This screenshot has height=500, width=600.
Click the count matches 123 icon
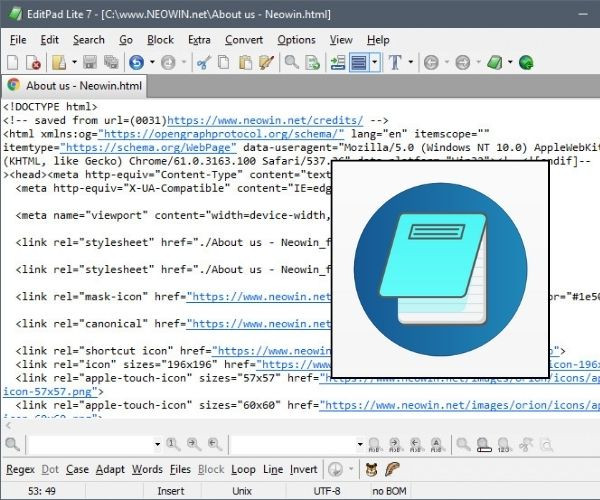(x=504, y=445)
